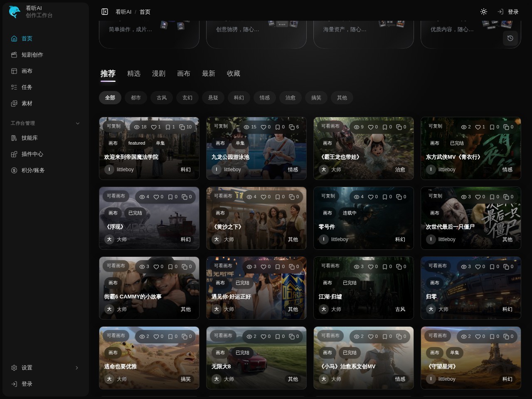
Task: Switch to the 精选 tab
Action: 134,73
